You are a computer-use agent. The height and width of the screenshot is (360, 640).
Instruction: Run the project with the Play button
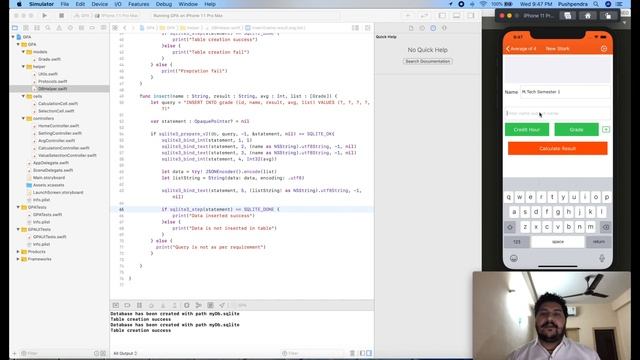tap(44, 16)
